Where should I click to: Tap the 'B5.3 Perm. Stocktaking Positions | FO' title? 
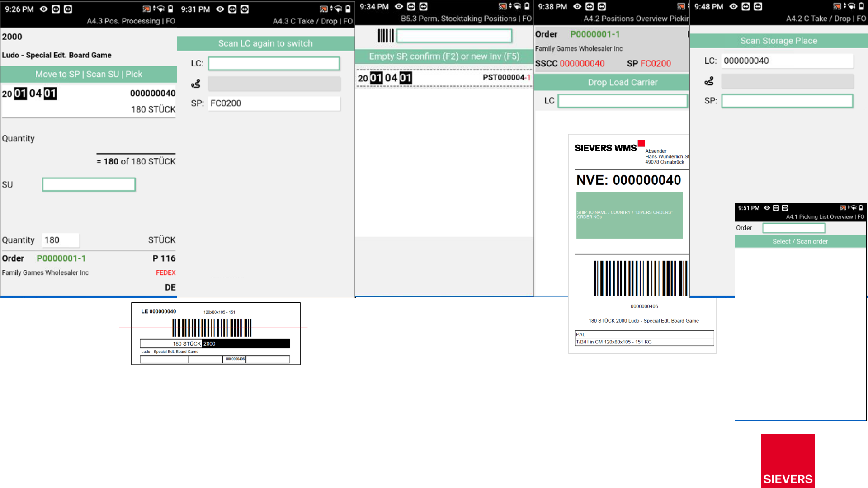pos(466,19)
